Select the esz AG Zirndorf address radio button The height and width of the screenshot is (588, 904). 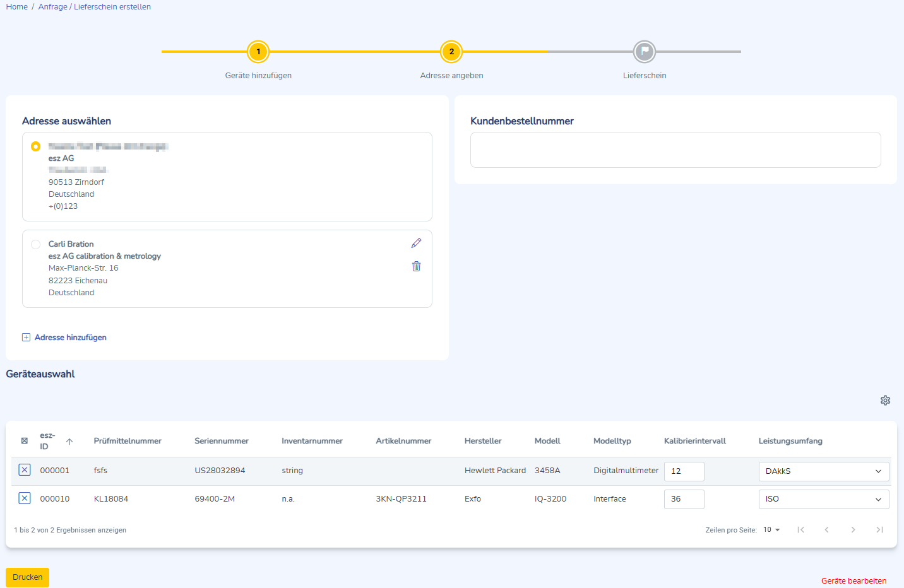(36, 146)
